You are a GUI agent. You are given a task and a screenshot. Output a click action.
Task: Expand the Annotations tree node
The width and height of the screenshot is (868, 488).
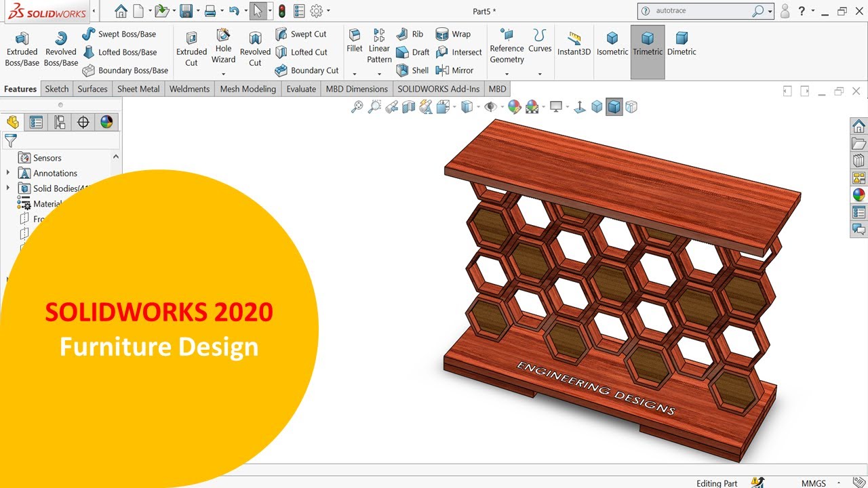(x=8, y=173)
